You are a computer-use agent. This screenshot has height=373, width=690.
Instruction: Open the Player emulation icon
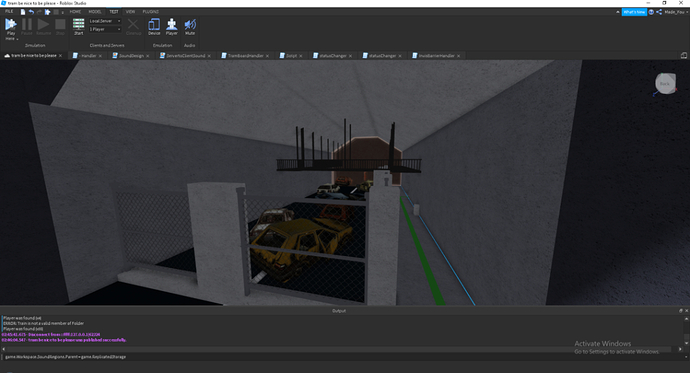172,26
